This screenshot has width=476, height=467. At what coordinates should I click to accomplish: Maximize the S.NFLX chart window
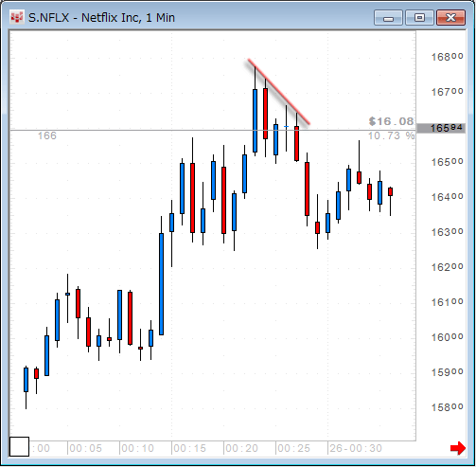[419, 18]
